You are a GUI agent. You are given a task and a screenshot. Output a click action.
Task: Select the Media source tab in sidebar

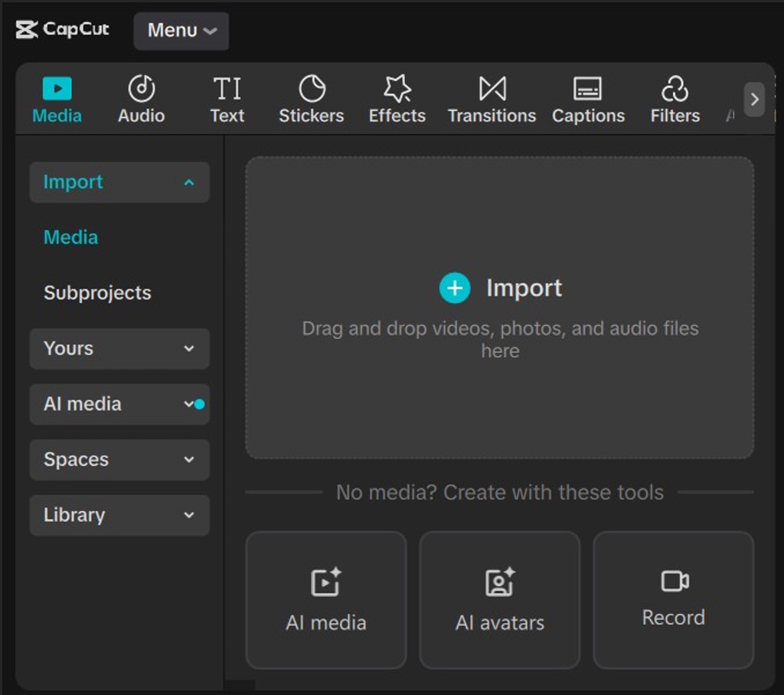click(x=70, y=237)
